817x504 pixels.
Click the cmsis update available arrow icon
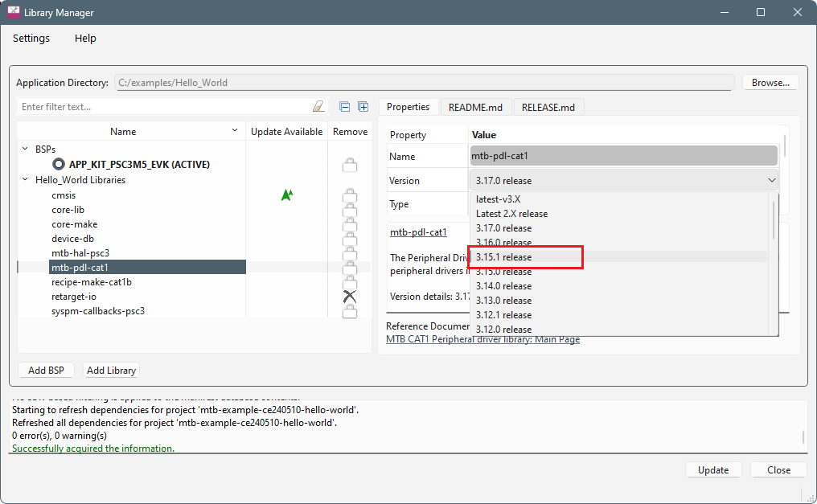click(x=286, y=195)
